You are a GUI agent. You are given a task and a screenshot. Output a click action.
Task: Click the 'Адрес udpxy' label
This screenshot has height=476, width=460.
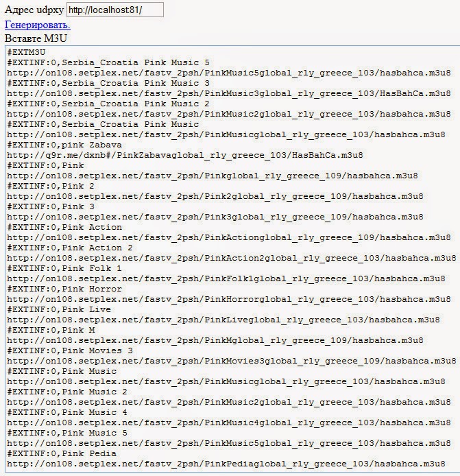tap(34, 10)
